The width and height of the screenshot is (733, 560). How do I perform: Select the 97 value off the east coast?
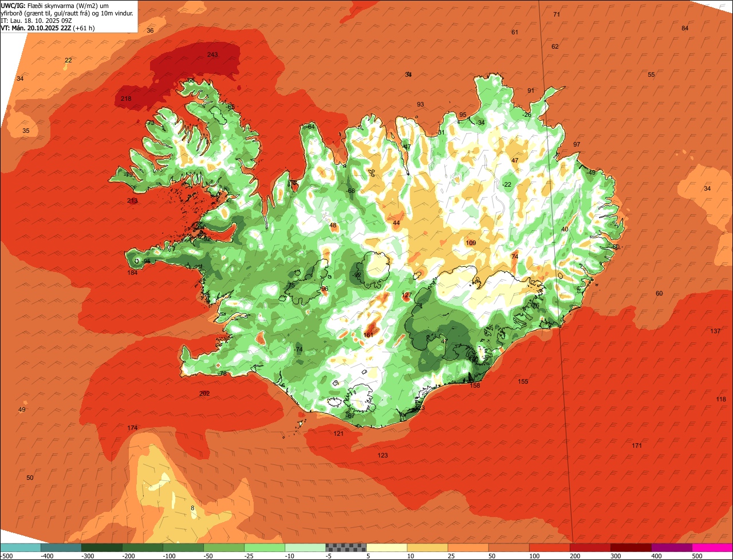coord(577,144)
